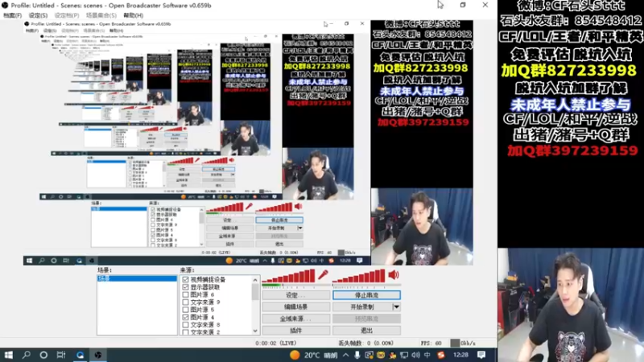
Task: Toggle the 显示器获取 source checkbox
Action: [186, 287]
